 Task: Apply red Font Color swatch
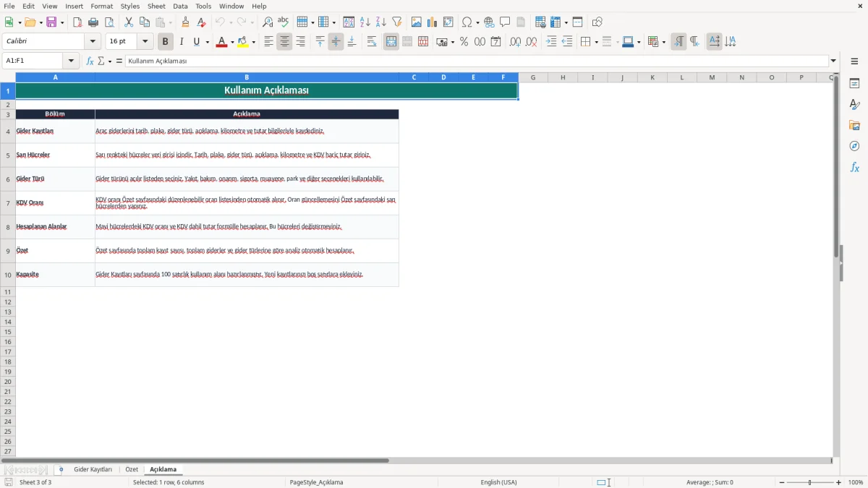[x=221, y=42]
